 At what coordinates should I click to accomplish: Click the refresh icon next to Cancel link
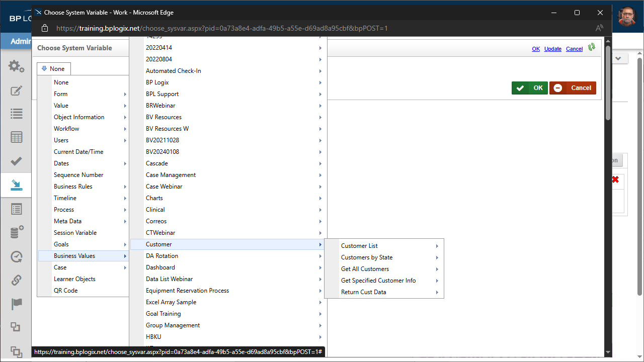click(592, 47)
